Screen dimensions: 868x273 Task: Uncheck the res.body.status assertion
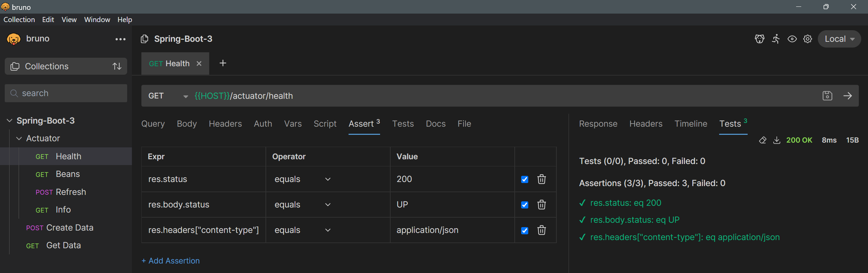click(x=525, y=205)
